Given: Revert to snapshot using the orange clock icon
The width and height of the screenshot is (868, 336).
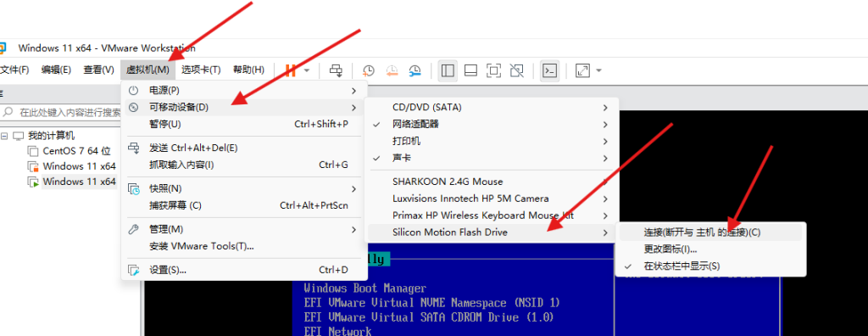Looking at the screenshot, I should pyautogui.click(x=392, y=70).
